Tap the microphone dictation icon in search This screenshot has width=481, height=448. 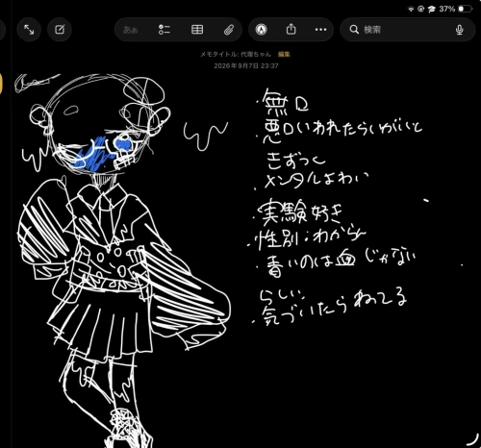460,30
